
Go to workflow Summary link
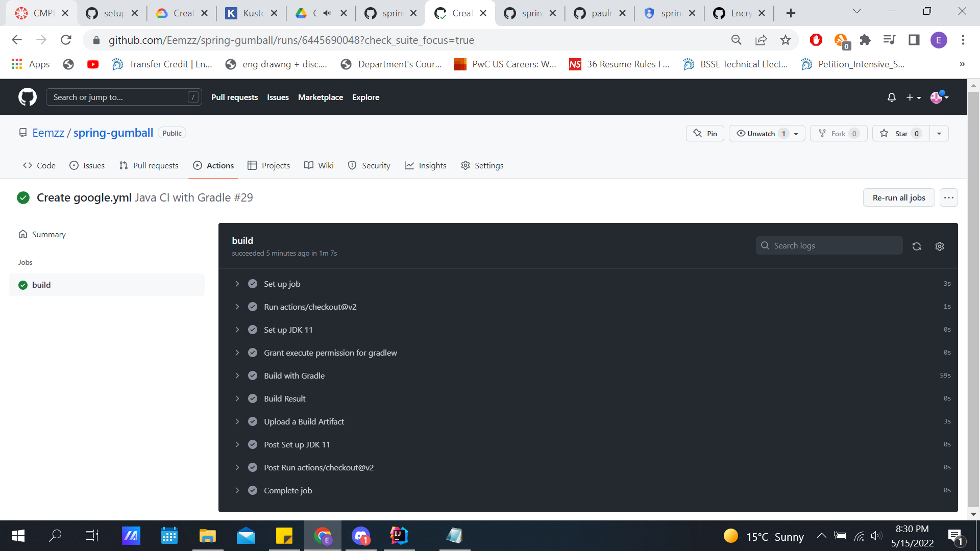(x=48, y=234)
